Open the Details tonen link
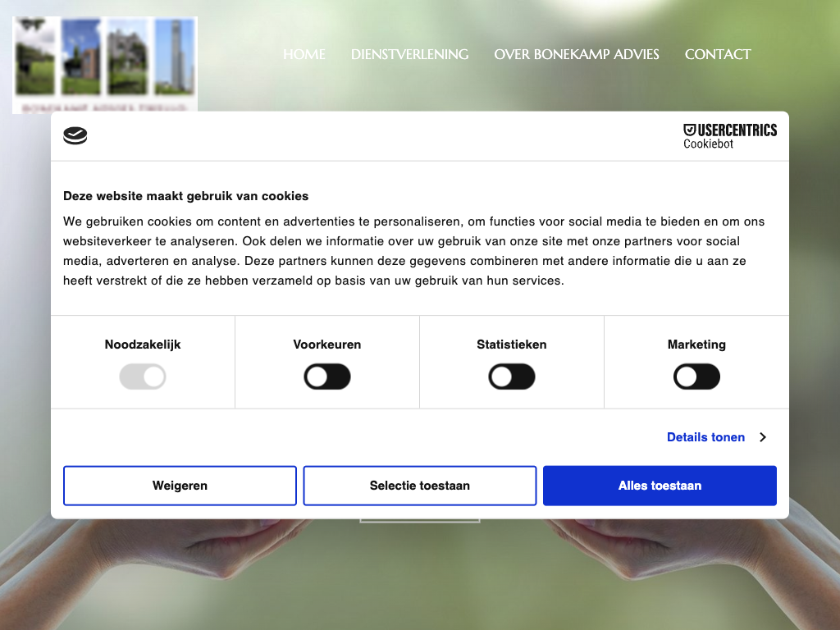Screen dimensions: 840x630 click(705, 437)
